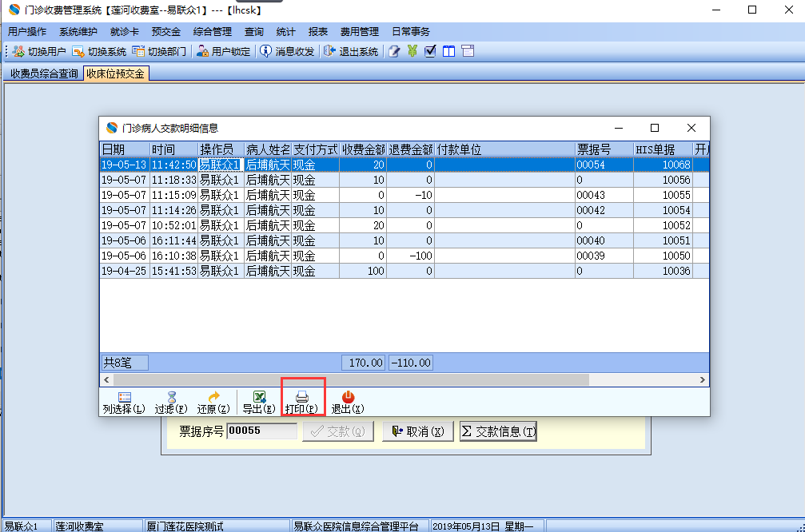The width and height of the screenshot is (805, 532).
Task: Select the row with refund amount -100
Action: coord(404,256)
